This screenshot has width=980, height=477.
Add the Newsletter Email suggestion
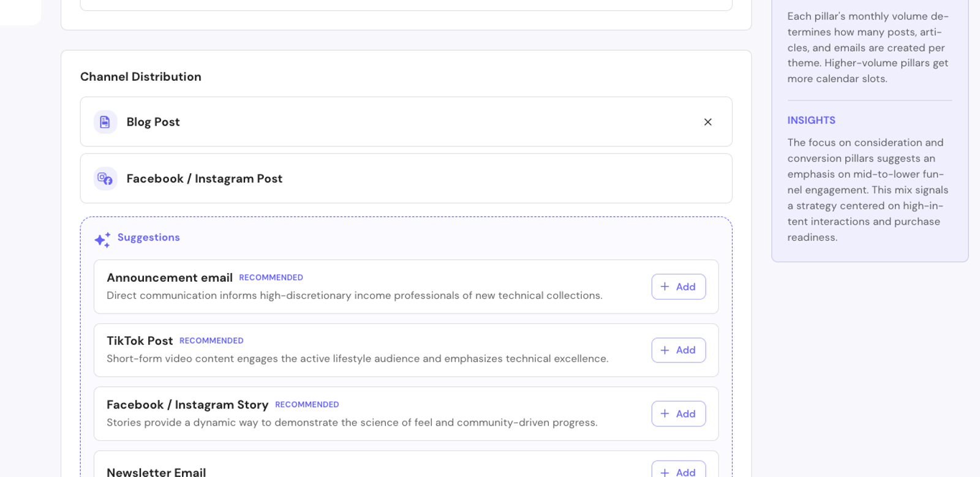click(x=679, y=470)
